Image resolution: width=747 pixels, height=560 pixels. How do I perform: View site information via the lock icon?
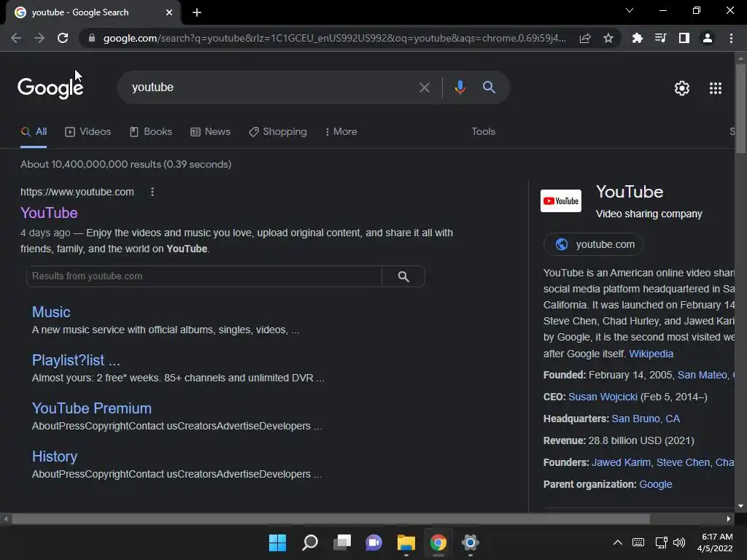pos(92,38)
